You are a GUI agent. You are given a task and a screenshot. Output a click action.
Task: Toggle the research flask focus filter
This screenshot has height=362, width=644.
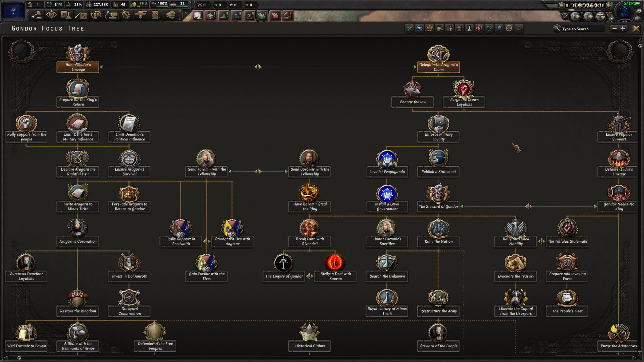469,28
